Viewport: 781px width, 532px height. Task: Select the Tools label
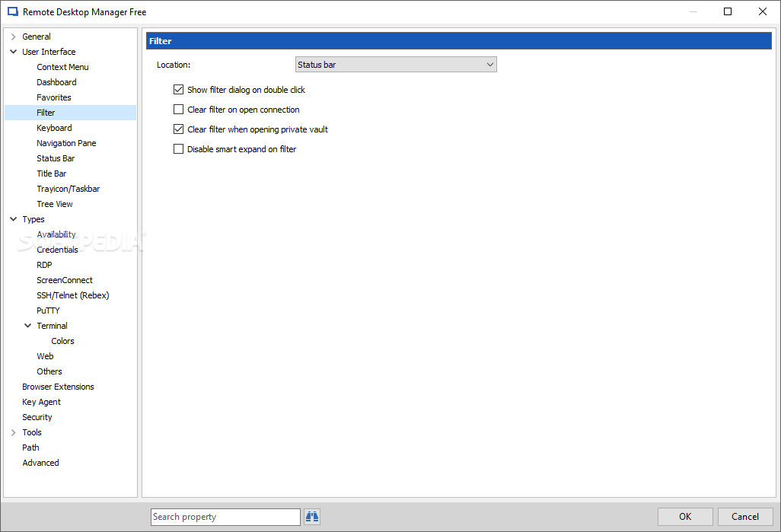click(32, 432)
